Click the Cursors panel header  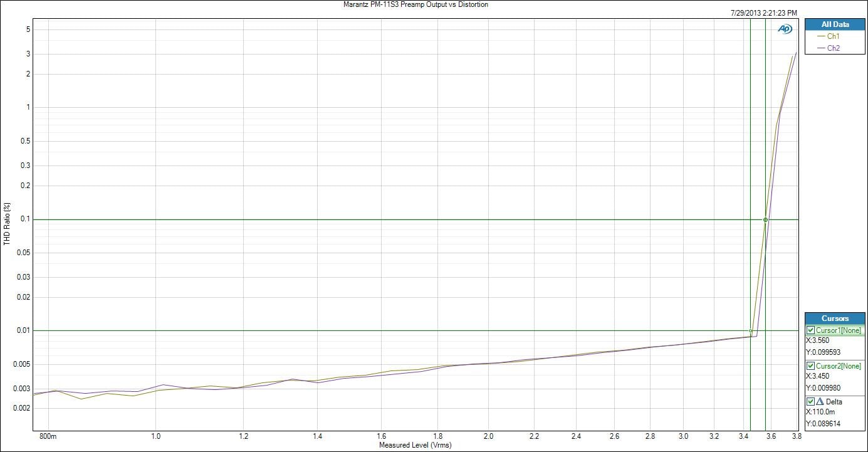pos(835,318)
